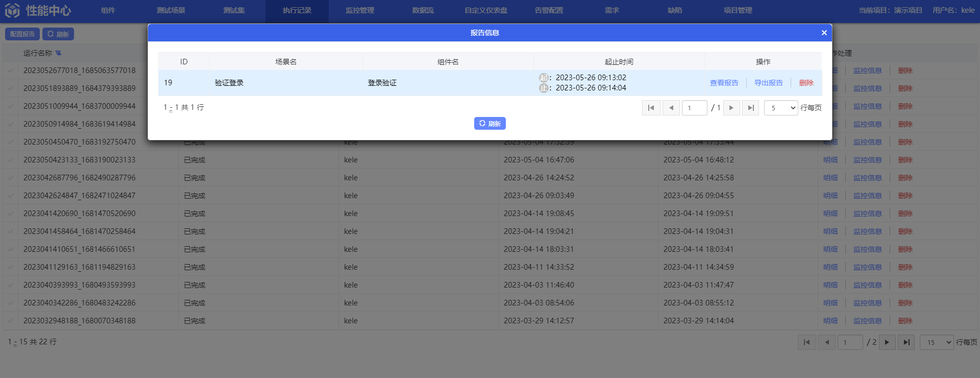The height and width of the screenshot is (378, 980).
Task: Toggle checkbox for row 2023042687796_1682490287796
Action: pos(11,178)
